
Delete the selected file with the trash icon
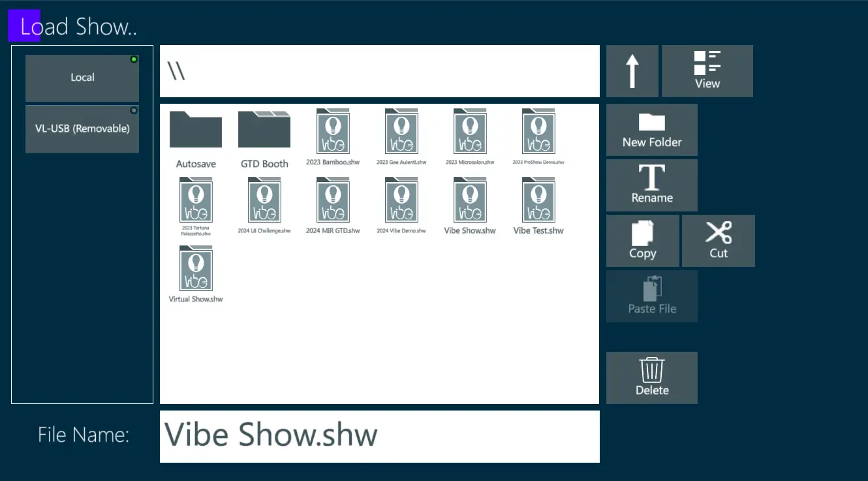pyautogui.click(x=652, y=378)
